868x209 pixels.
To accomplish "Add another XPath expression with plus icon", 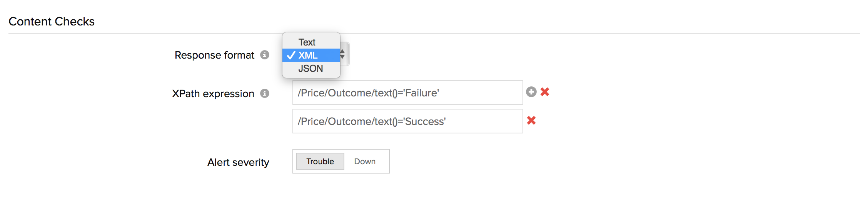I will click(531, 92).
